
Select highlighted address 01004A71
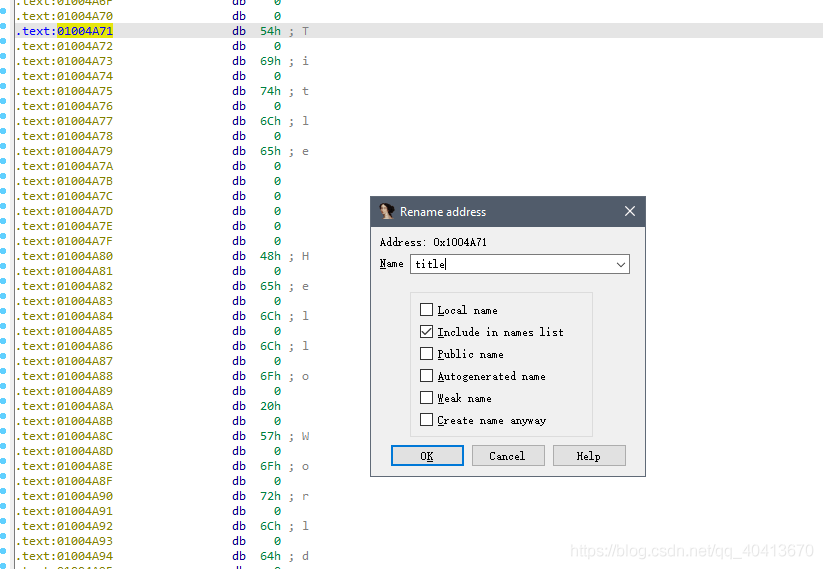coord(85,31)
